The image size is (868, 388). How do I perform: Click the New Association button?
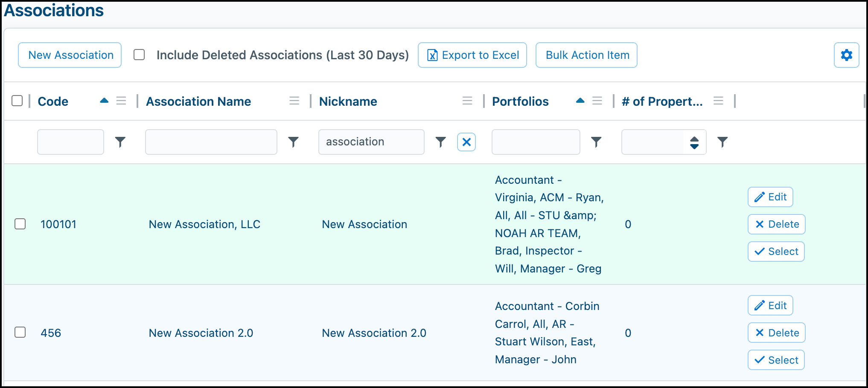coord(70,55)
